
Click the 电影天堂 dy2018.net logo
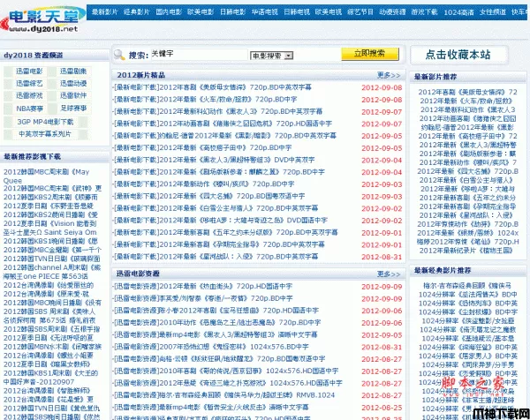[42, 19]
